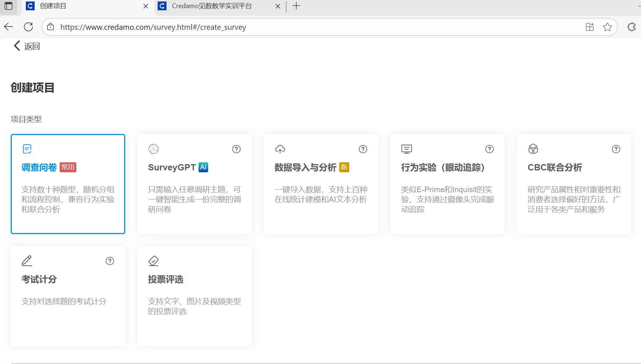Click the cloud upload icon on 数据导入与分析
641x364 pixels.
click(x=280, y=149)
